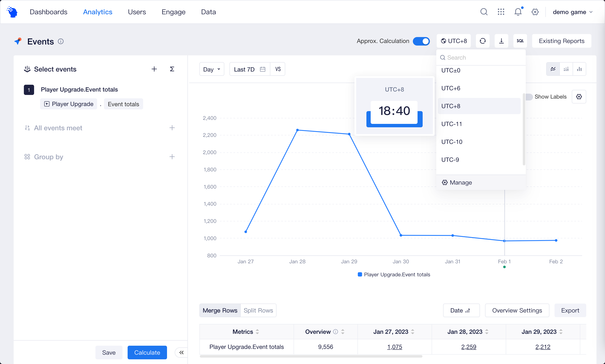This screenshot has width=605, height=364.
Task: Open the SQL view icon
Action: tap(520, 41)
